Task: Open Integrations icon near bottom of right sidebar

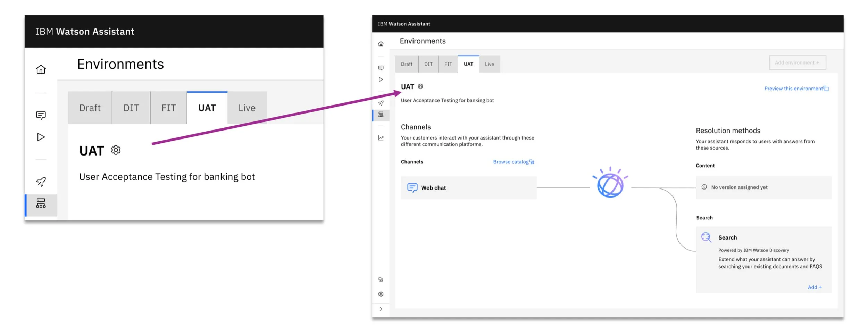Action: (x=381, y=280)
